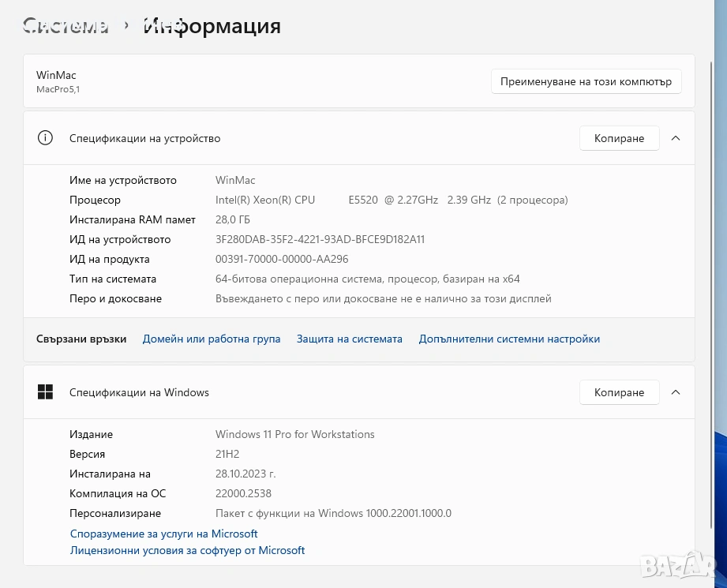Screen dimensions: 727x588
Task: Open Допълнителни системни настройки link
Action: 509,339
